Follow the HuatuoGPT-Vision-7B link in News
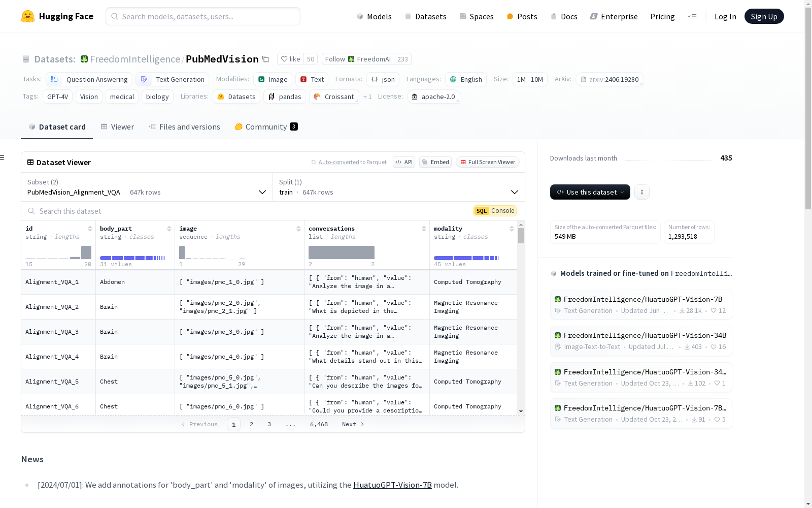The image size is (812, 508). [x=392, y=485]
